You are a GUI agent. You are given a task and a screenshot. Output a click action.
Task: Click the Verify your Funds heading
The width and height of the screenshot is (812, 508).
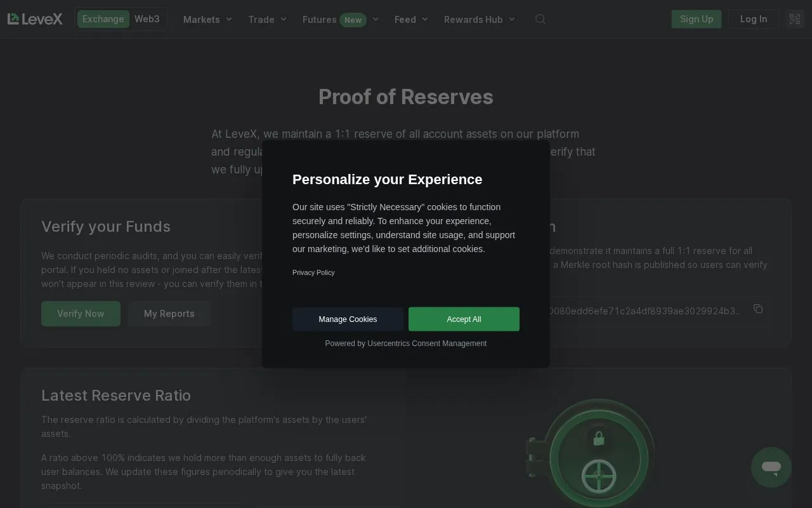[x=106, y=226]
